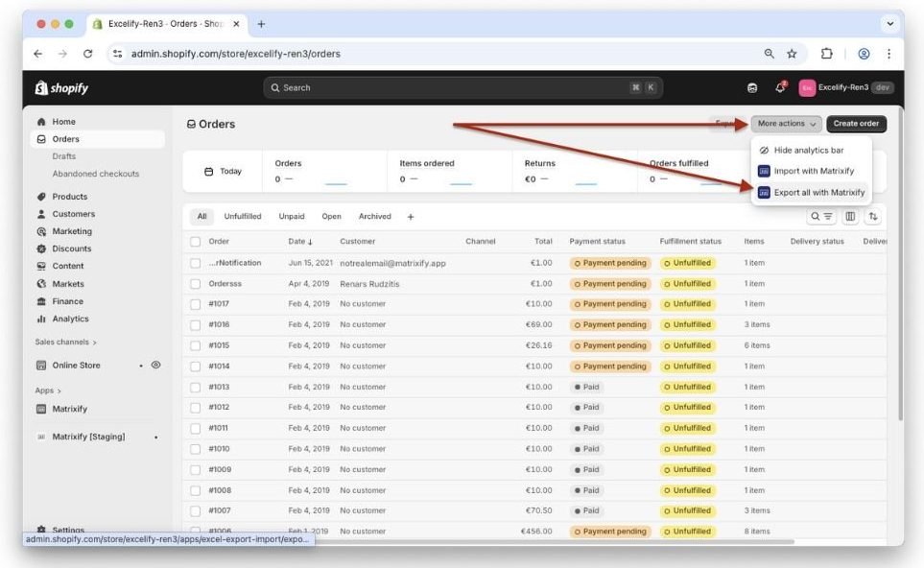The image size is (924, 568).
Task: Select the All orders tab
Action: 202,217
